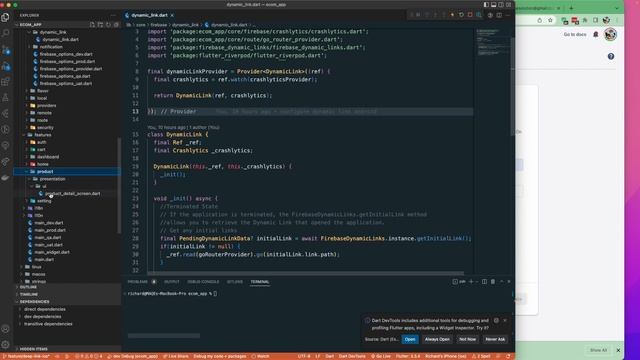Click the New Folder icon in the Explorer header
The width and height of the screenshot is (640, 360).
100,24
